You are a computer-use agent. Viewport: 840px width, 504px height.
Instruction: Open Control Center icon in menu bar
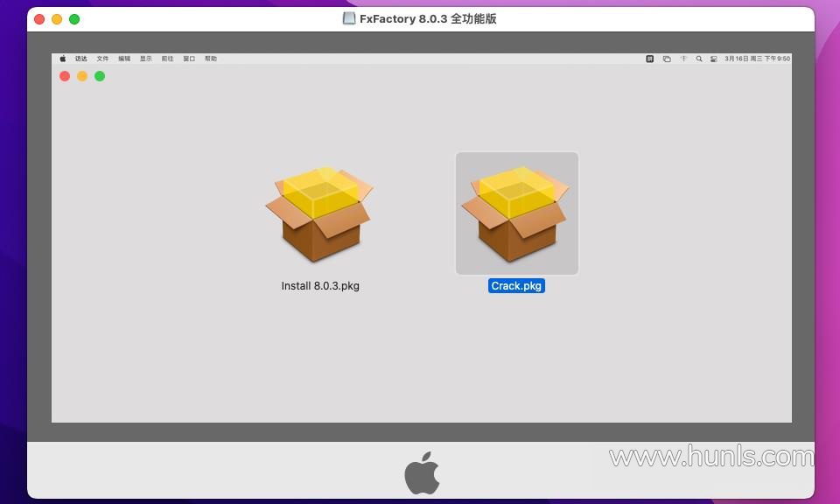pos(714,59)
